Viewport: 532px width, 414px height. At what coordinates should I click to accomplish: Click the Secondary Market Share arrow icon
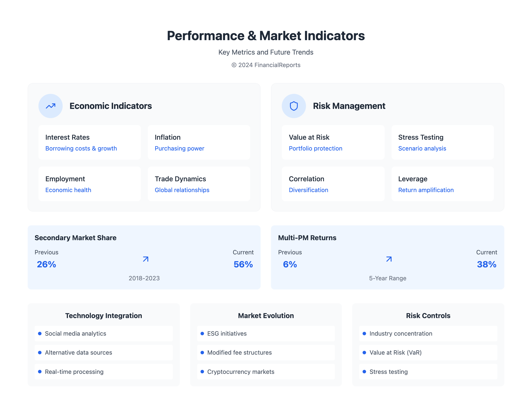click(x=146, y=259)
